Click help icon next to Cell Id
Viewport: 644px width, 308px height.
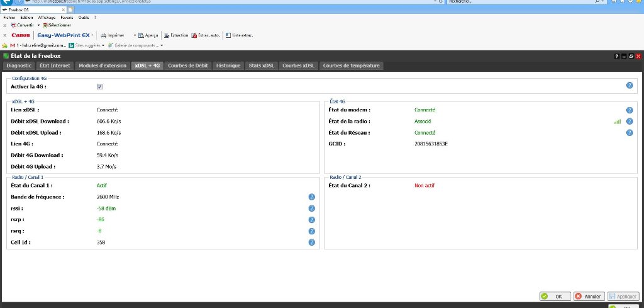(311, 242)
